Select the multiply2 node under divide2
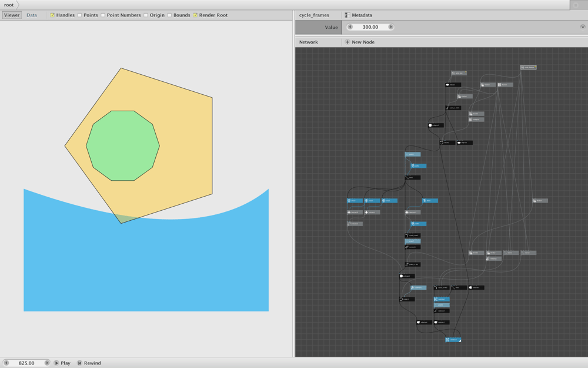 [493, 258]
